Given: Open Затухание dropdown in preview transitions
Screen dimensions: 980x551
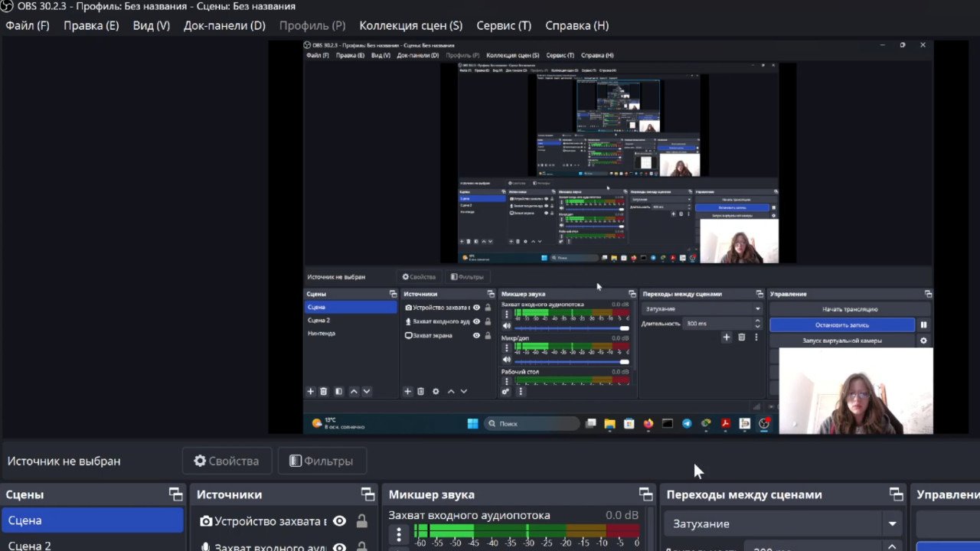Looking at the screenshot, I should (703, 309).
